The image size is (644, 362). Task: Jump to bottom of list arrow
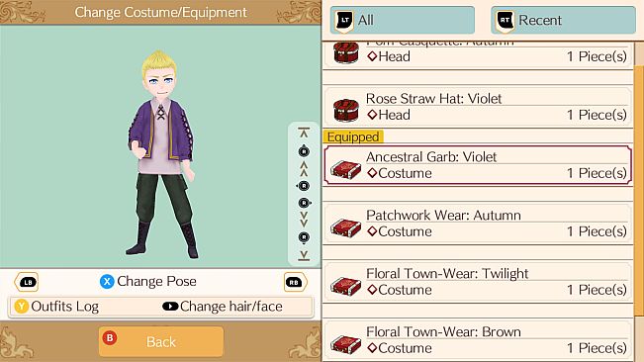(304, 255)
